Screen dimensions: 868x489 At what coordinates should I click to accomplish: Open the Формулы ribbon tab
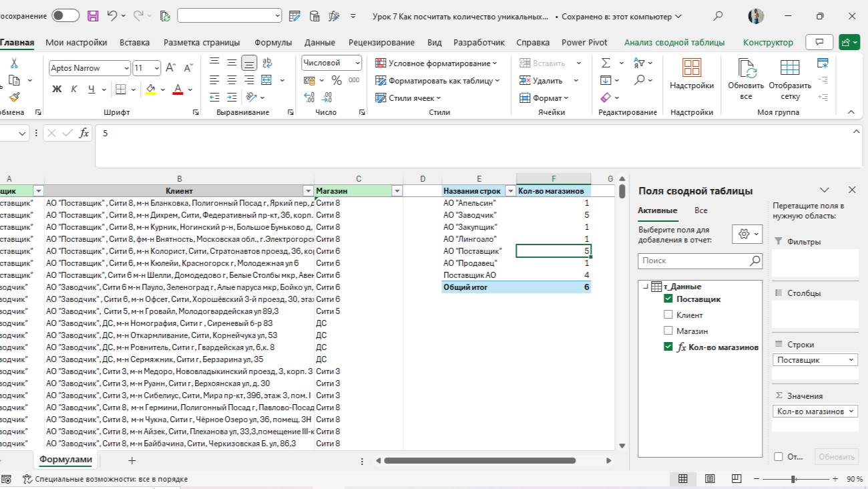[x=273, y=42]
